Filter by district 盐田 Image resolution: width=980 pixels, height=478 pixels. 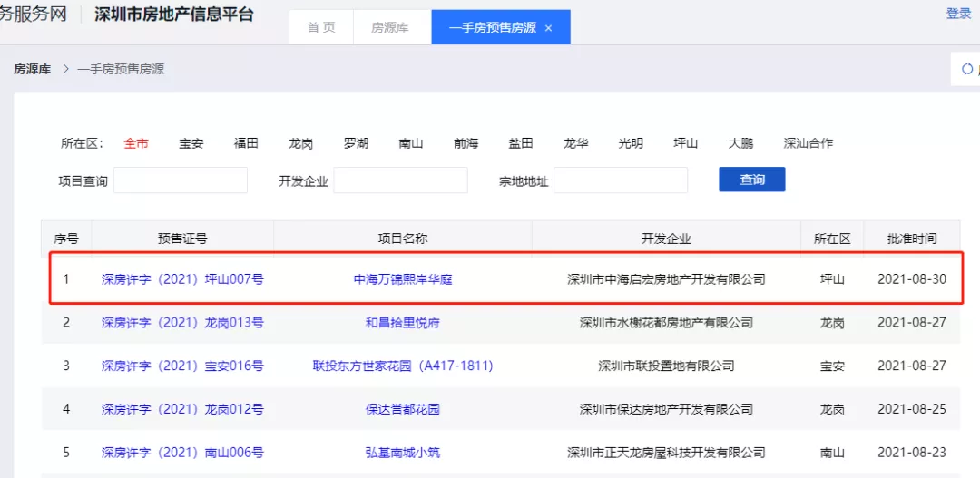click(x=521, y=143)
